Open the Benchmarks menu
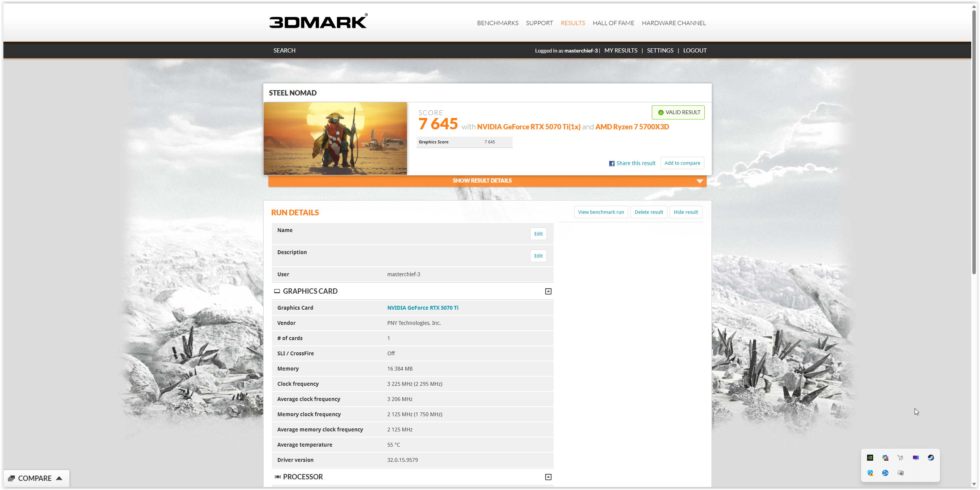Viewport: 980px width, 490px height. tap(497, 23)
